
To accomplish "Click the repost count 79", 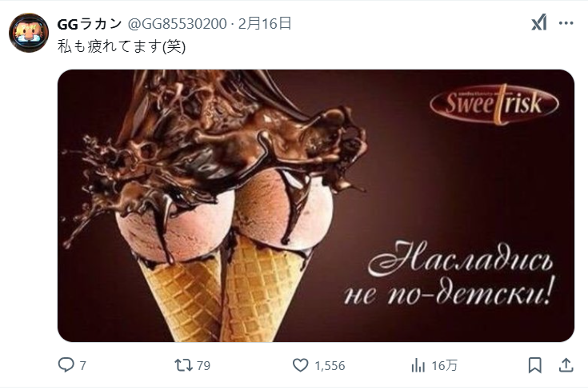I will 203,365.
